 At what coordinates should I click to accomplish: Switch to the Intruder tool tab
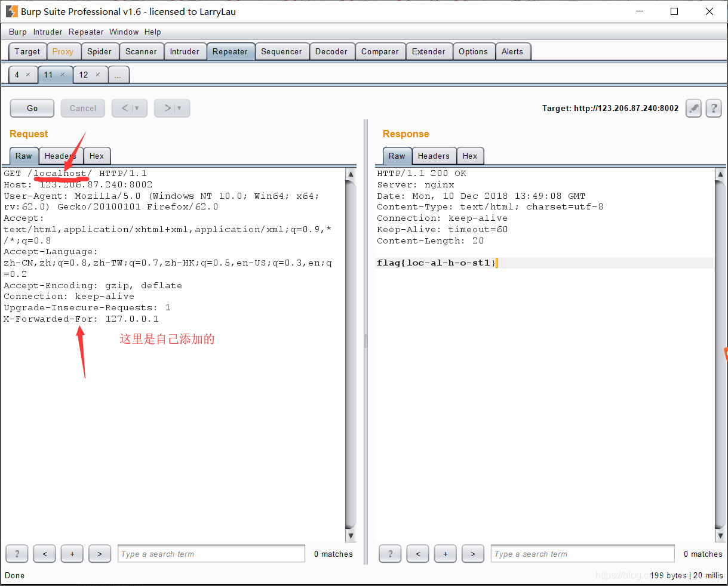click(185, 51)
